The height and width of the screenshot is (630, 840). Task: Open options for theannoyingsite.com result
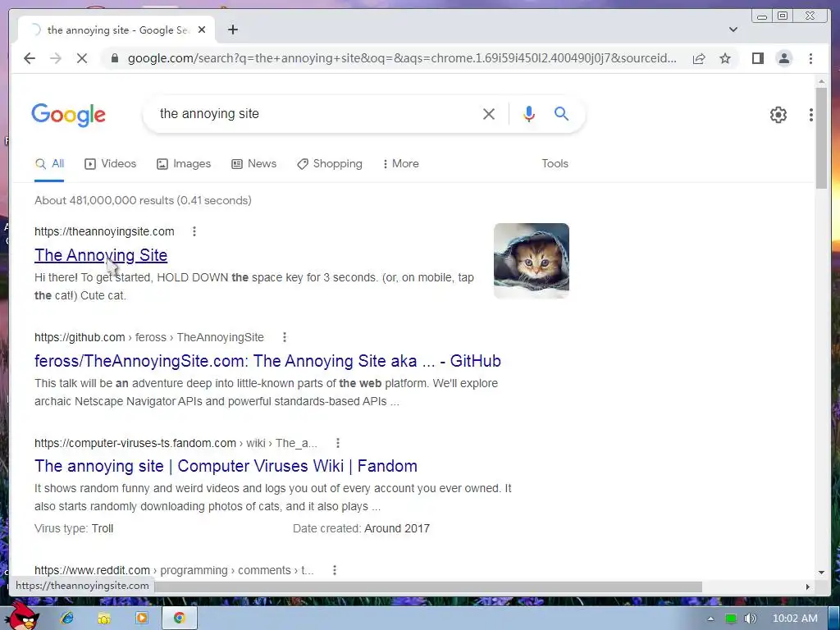tap(194, 231)
